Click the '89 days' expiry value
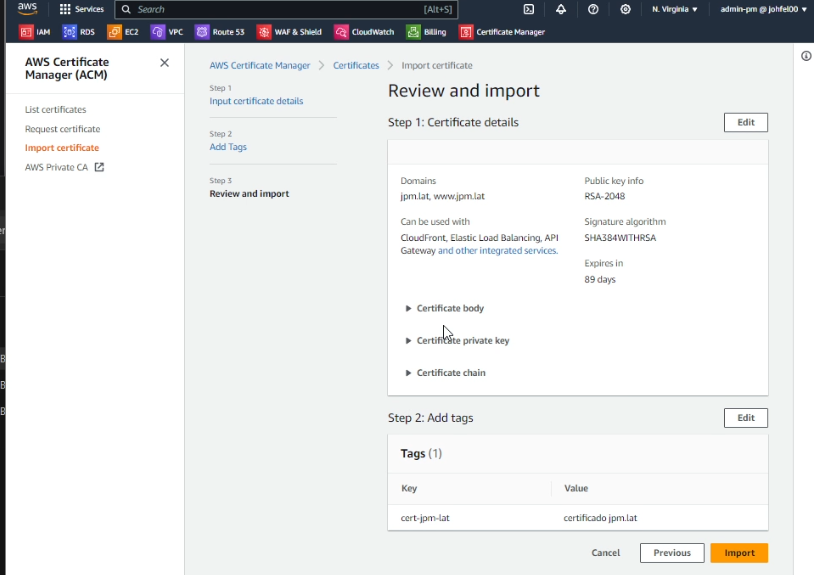 click(x=600, y=279)
